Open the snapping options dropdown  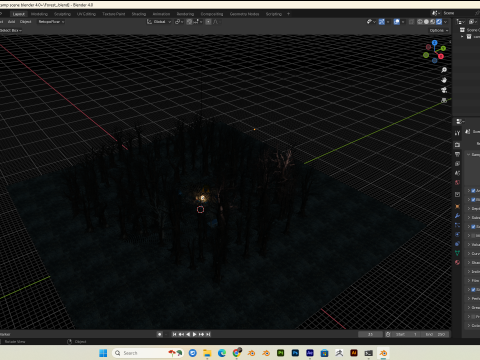point(197,22)
